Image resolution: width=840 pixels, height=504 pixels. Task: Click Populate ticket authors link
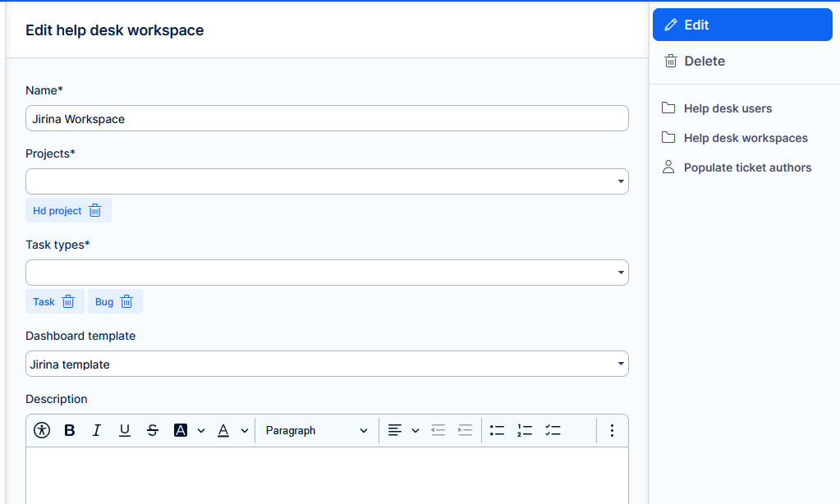pyautogui.click(x=747, y=167)
